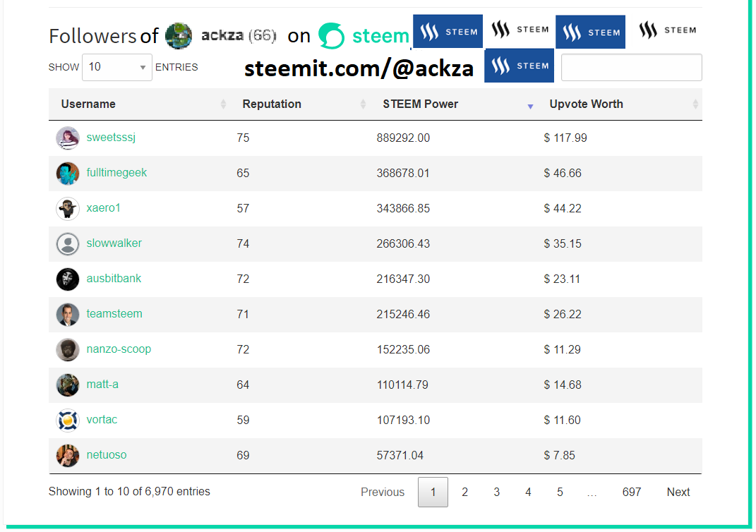Go to pagination page 3
This screenshot has width=756, height=532.
click(x=497, y=492)
